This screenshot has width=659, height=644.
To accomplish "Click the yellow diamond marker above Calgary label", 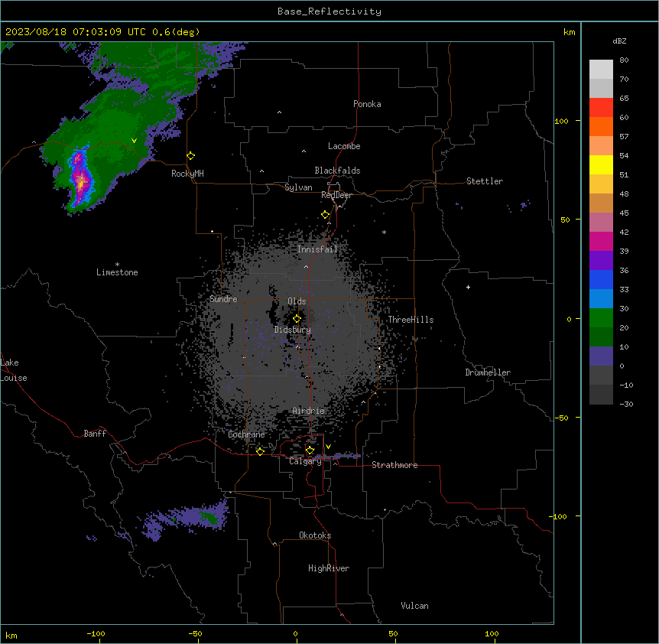I will 310,450.
